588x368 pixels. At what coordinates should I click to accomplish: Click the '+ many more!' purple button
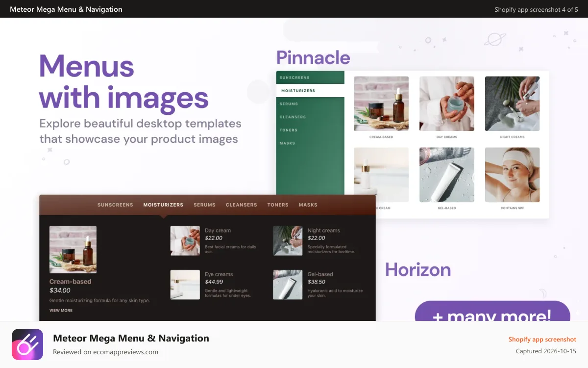(x=492, y=311)
